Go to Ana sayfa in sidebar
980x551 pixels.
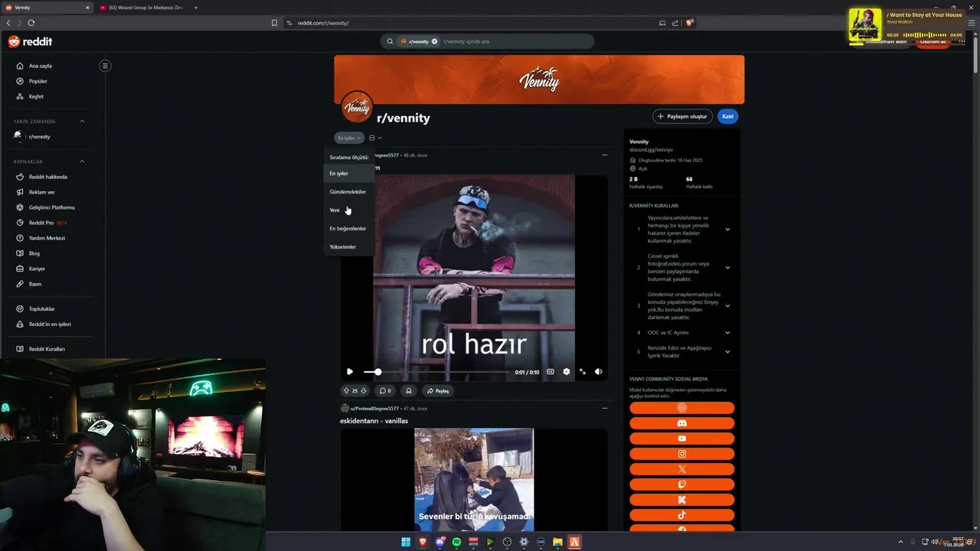(40, 66)
